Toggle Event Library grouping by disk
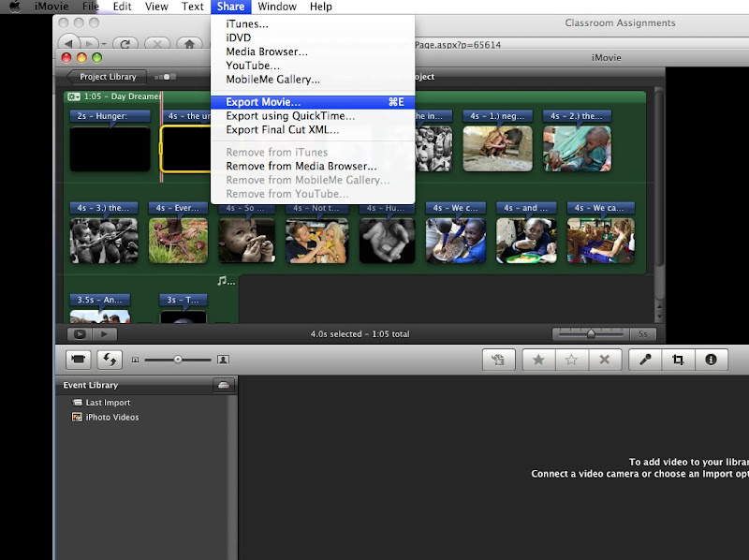This screenshot has width=749, height=560. 223,385
